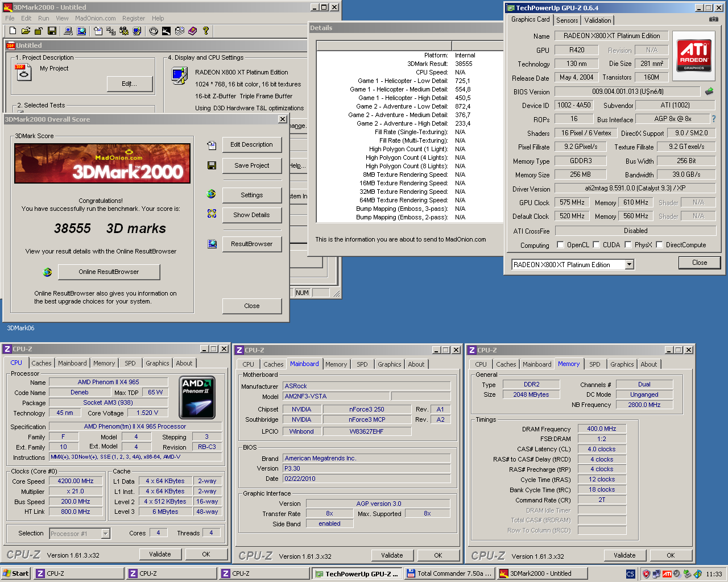This screenshot has height=582, width=728.
Task: Click the Edit... button under Project Description
Action: click(130, 84)
